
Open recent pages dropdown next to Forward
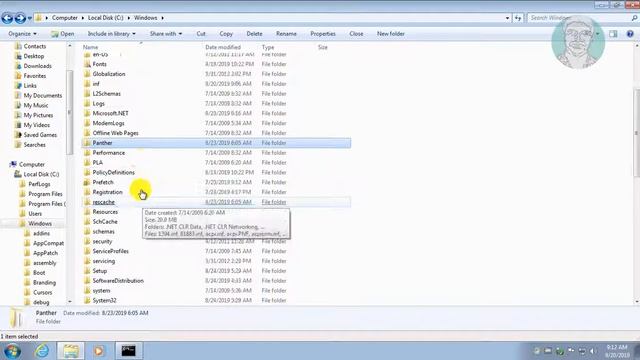pos(29,18)
